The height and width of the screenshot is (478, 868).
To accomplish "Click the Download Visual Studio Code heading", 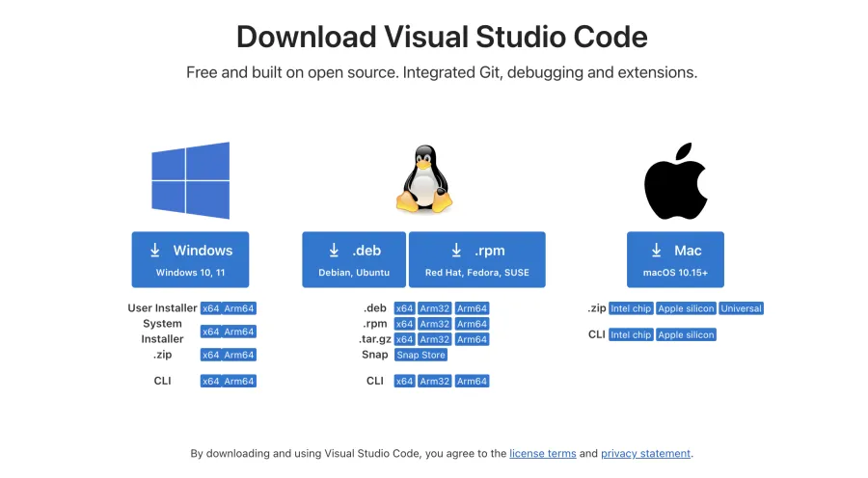I will (x=442, y=37).
